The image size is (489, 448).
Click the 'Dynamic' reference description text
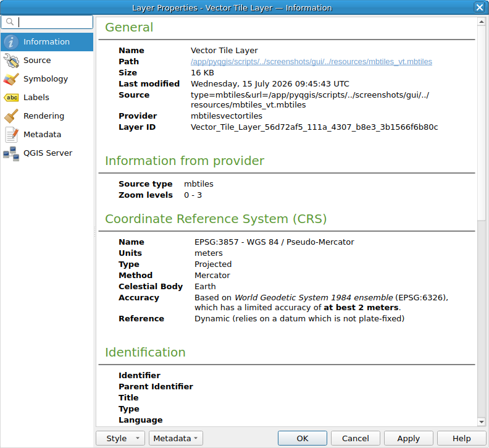click(299, 318)
